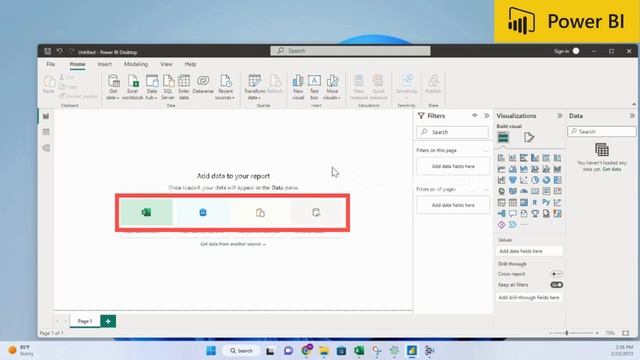This screenshot has height=360, width=640.
Task: Open the Get data dropdown
Action: (x=113, y=87)
